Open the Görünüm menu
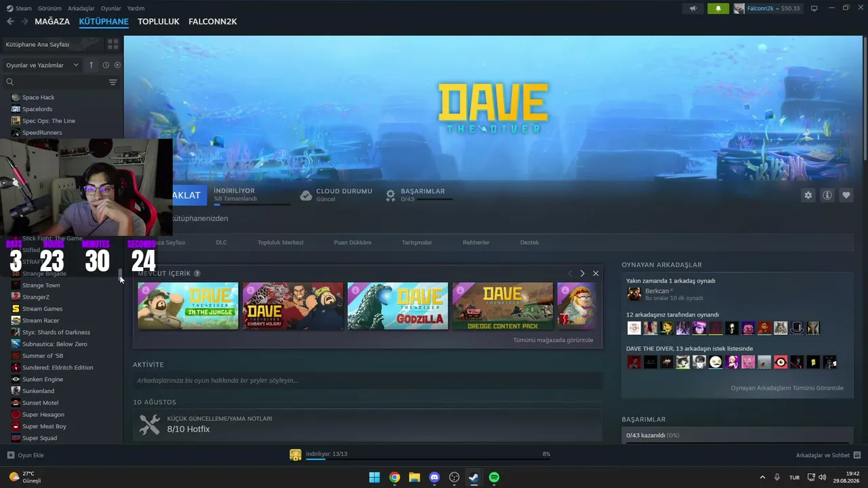This screenshot has height=488, width=868. coord(50,8)
